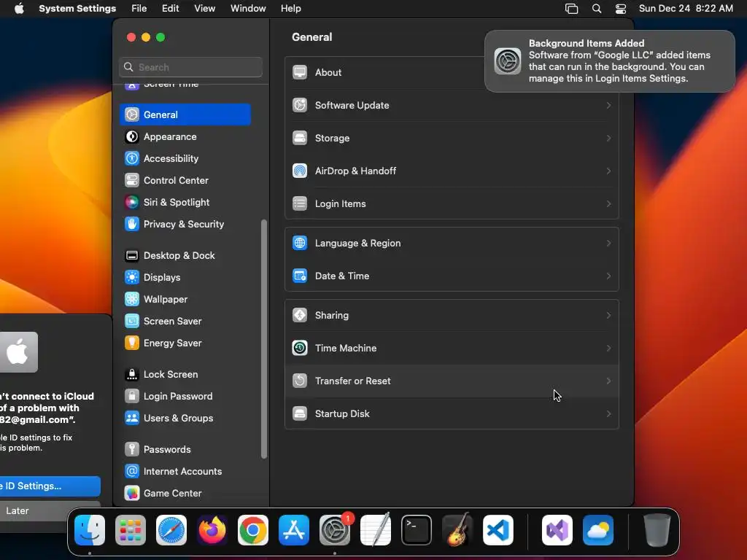Image resolution: width=747 pixels, height=560 pixels.
Task: Select Displays in the sidebar
Action: coord(185,278)
